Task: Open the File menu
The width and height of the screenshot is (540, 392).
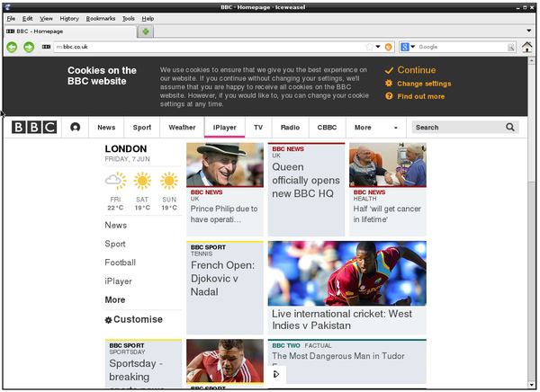Action: pyautogui.click(x=11, y=19)
